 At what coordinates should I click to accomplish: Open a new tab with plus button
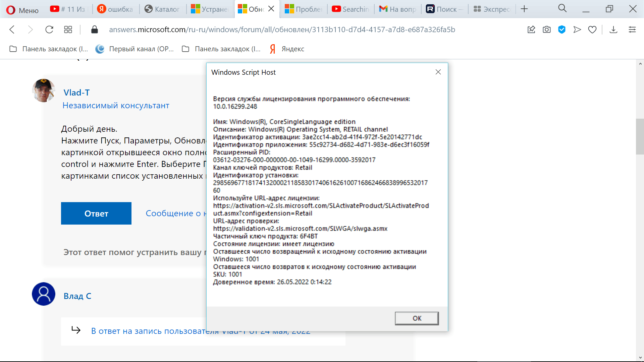tap(524, 9)
